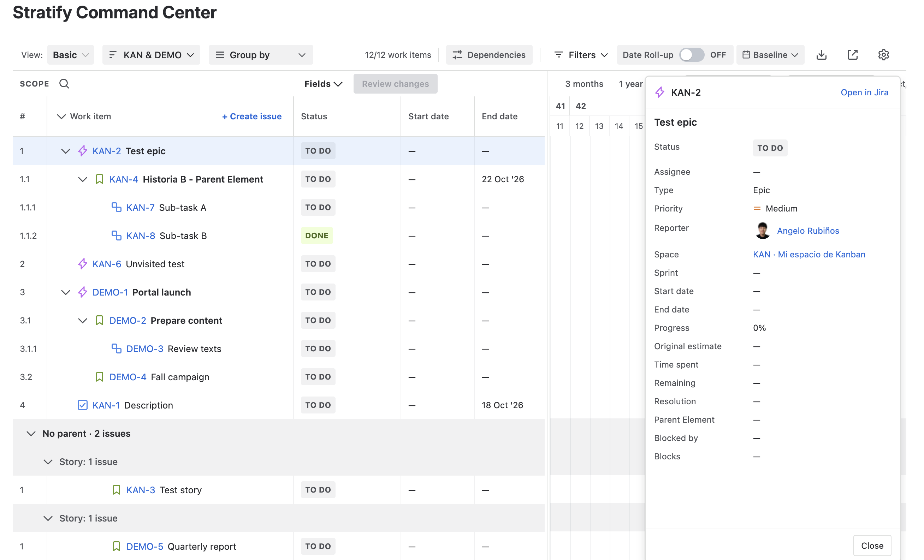The image size is (924, 560).
Task: Collapse the DEMO-2 Prepare content row
Action: click(x=83, y=321)
